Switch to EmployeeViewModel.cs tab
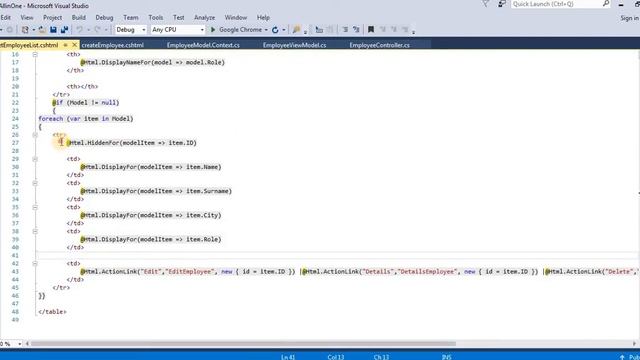The image size is (640, 360). click(294, 45)
